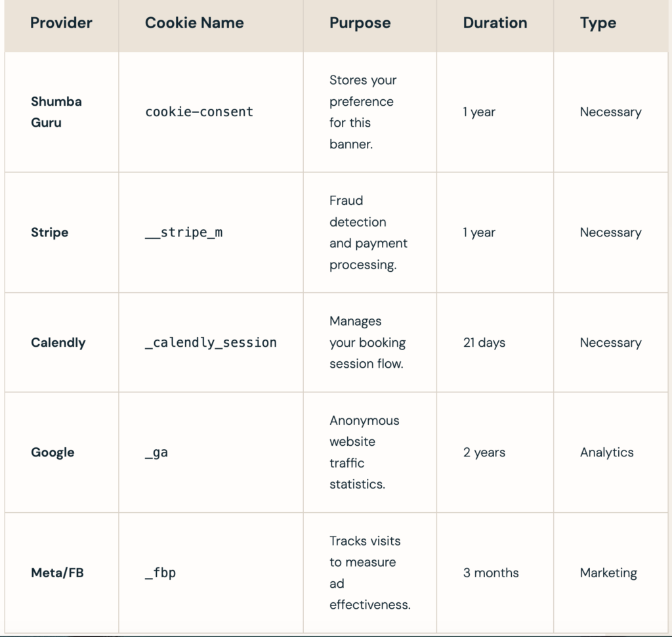Click the Type column header
Viewport: 672px width, 637px height.
[598, 23]
